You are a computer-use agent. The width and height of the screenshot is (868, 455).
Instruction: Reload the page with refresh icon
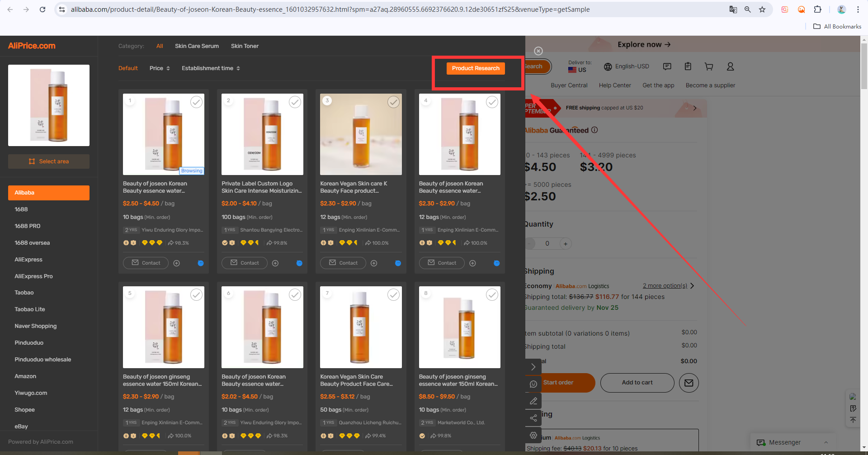(42, 9)
